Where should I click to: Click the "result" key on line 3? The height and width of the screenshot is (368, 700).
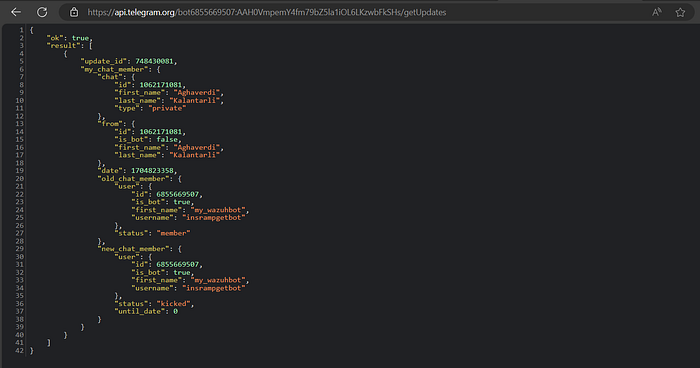pos(63,46)
